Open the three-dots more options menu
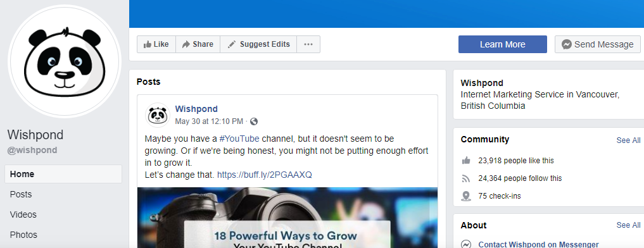644x248 pixels. 308,44
